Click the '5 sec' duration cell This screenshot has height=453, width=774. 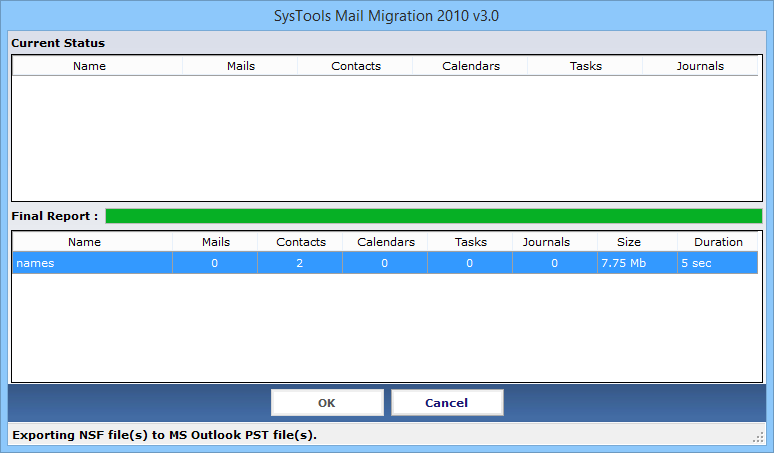[x=717, y=263]
